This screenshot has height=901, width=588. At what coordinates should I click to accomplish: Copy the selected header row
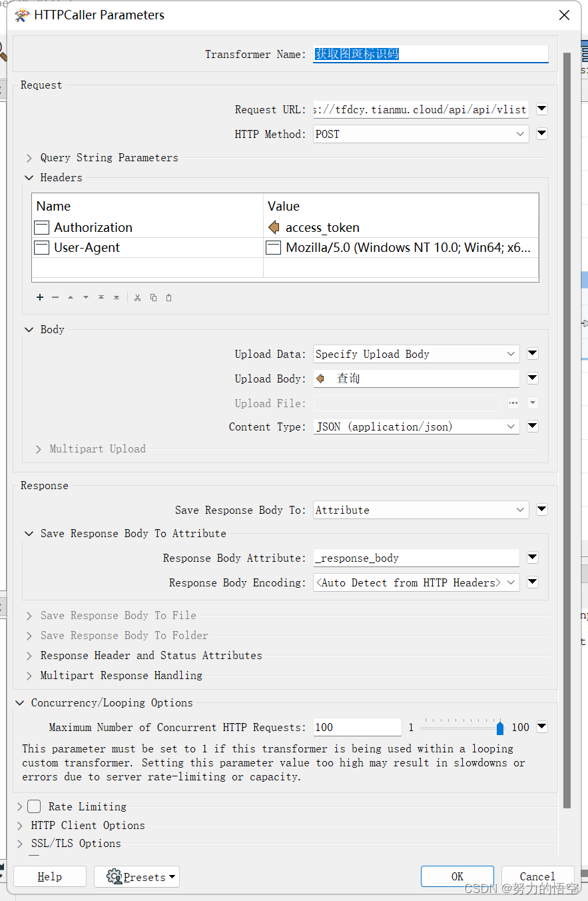[x=153, y=297]
